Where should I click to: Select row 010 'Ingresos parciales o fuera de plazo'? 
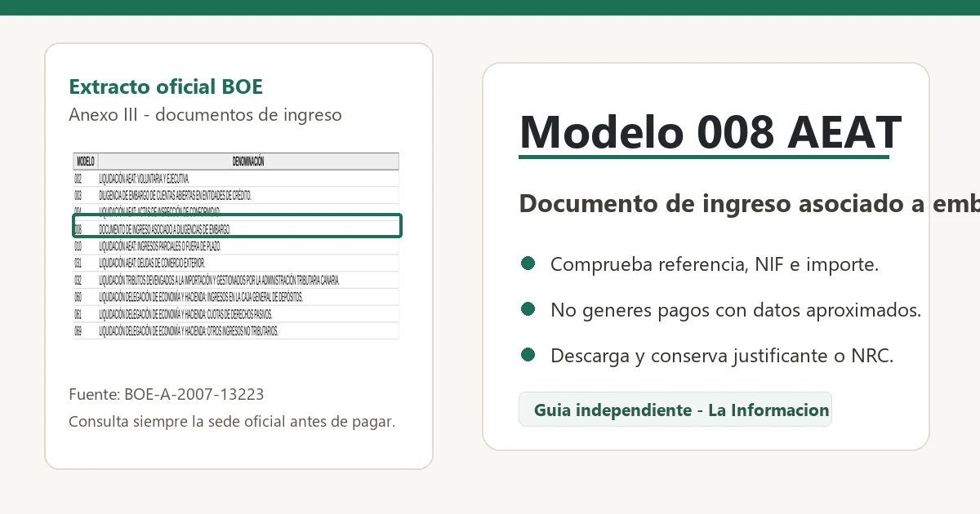pyautogui.click(x=236, y=246)
